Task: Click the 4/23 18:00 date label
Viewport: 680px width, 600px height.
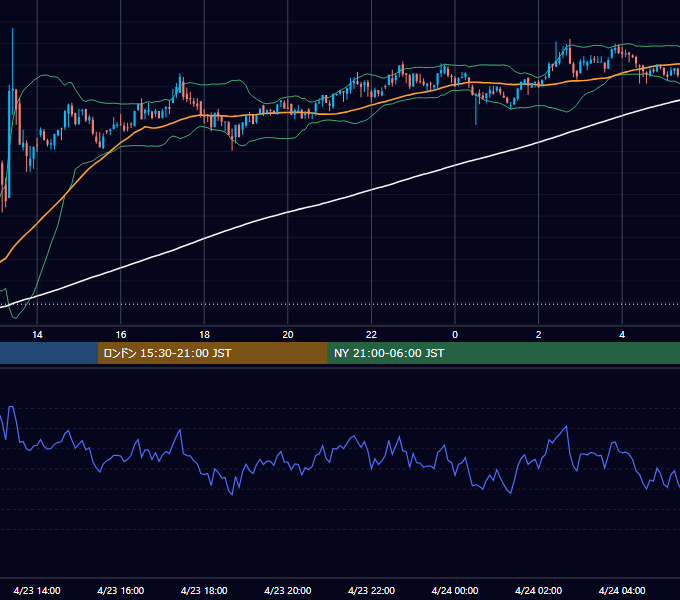Action: click(204, 590)
